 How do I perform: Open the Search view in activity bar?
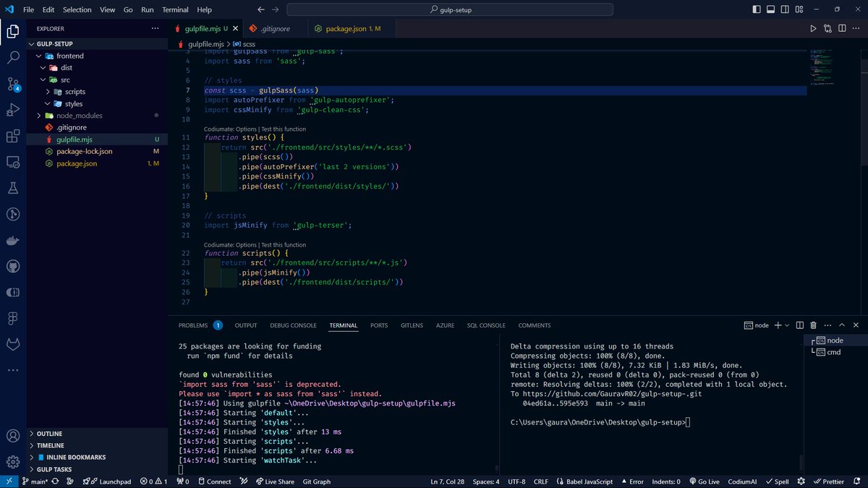point(13,57)
